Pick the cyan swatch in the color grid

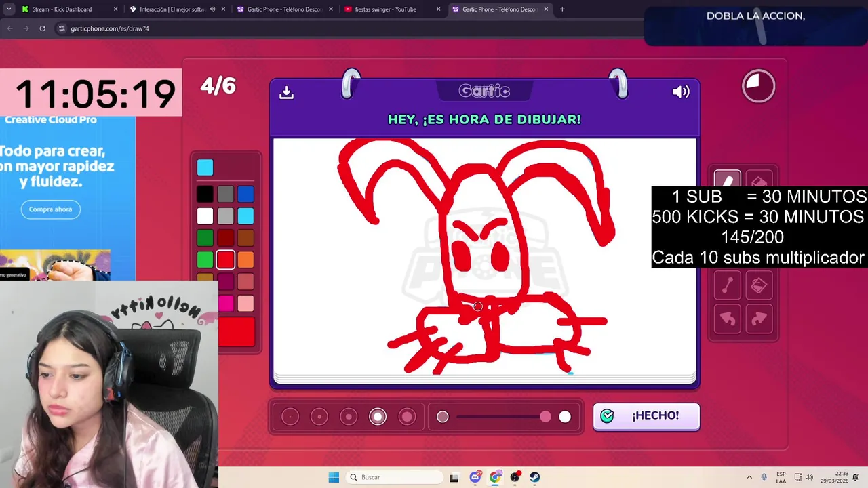pos(246,216)
